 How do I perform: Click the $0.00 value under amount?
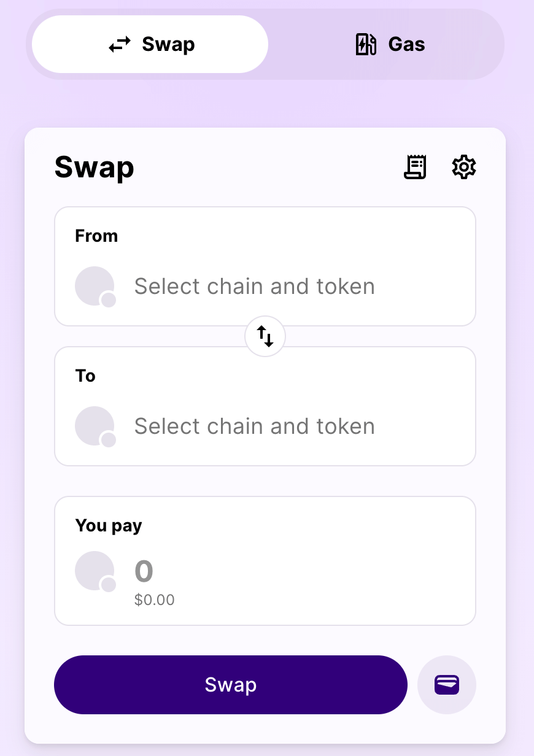click(155, 600)
